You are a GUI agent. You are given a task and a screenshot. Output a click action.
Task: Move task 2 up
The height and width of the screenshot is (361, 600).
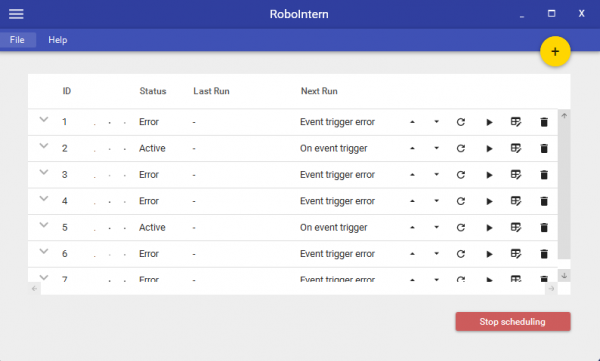click(412, 149)
